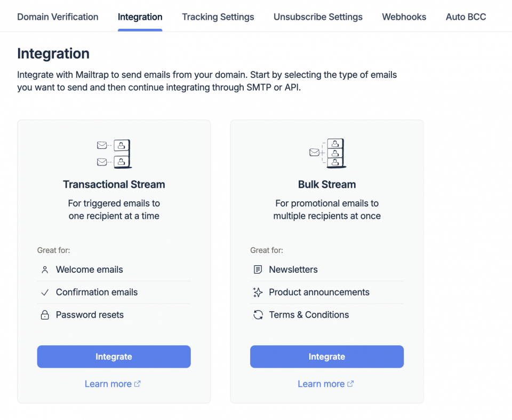Viewport: 512px width, 420px height.
Task: Click the refresh icon beside Terms & Conditions
Action: tap(258, 315)
